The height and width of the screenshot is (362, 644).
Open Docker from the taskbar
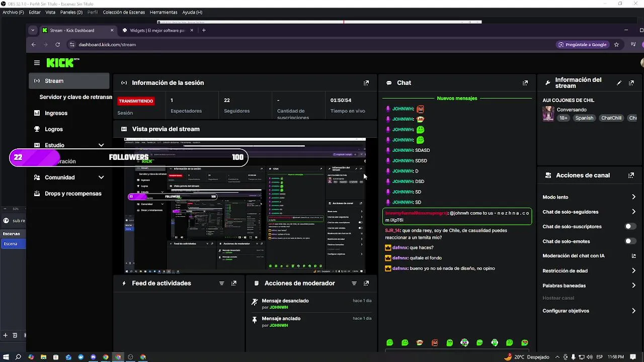[x=80, y=357]
